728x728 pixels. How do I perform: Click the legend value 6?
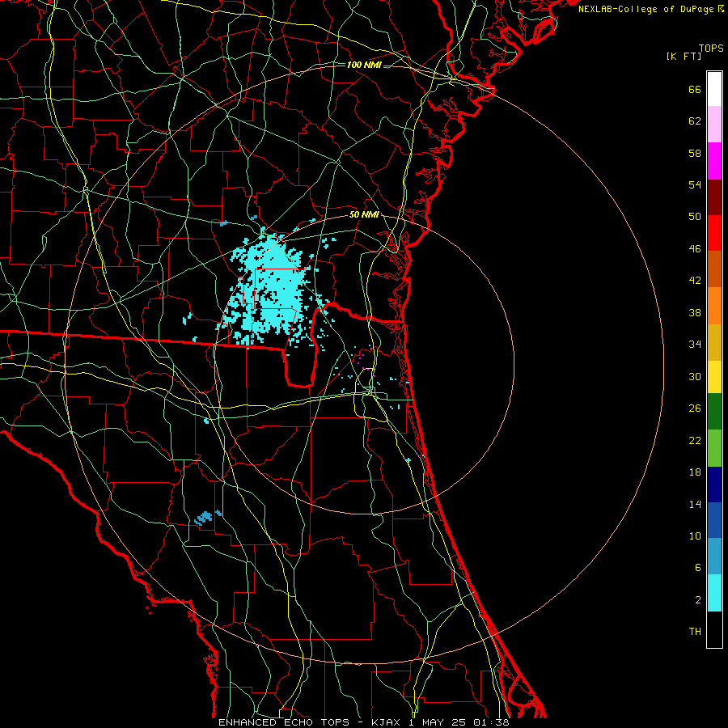pos(698,568)
